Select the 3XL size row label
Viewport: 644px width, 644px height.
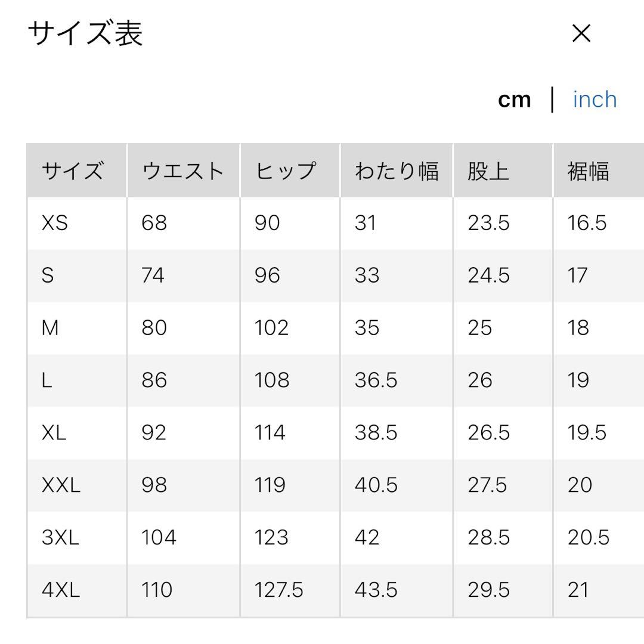[60, 537]
